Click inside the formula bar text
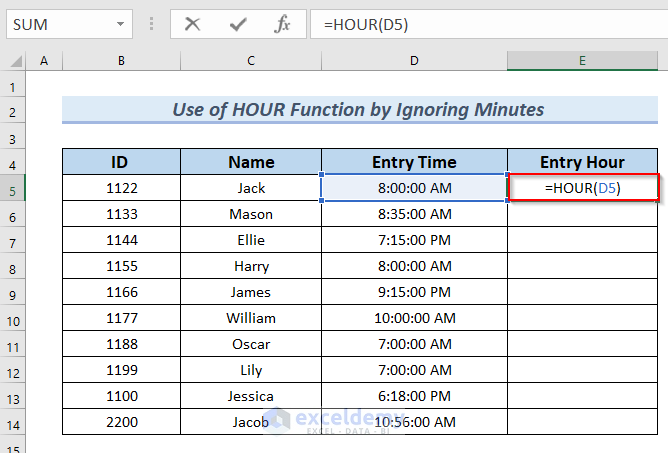The width and height of the screenshot is (668, 453). (480, 24)
